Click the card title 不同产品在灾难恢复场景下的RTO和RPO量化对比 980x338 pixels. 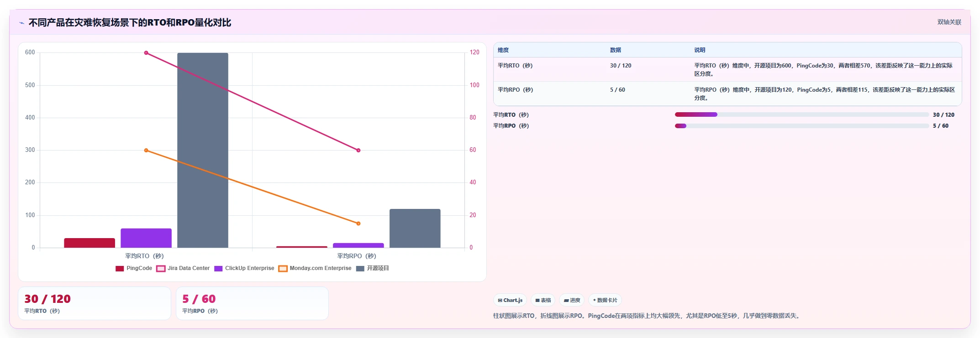pos(130,23)
